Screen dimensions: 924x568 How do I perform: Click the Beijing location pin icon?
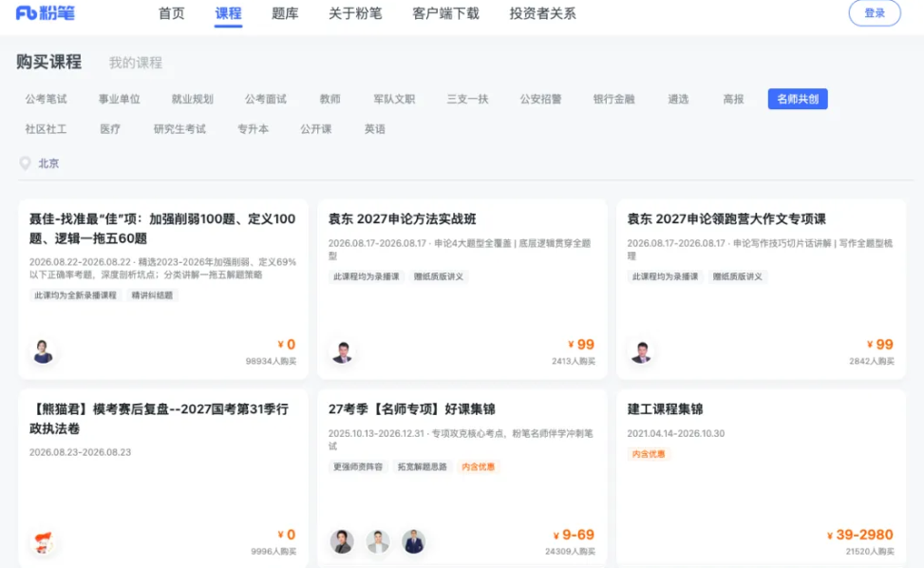[x=25, y=163]
